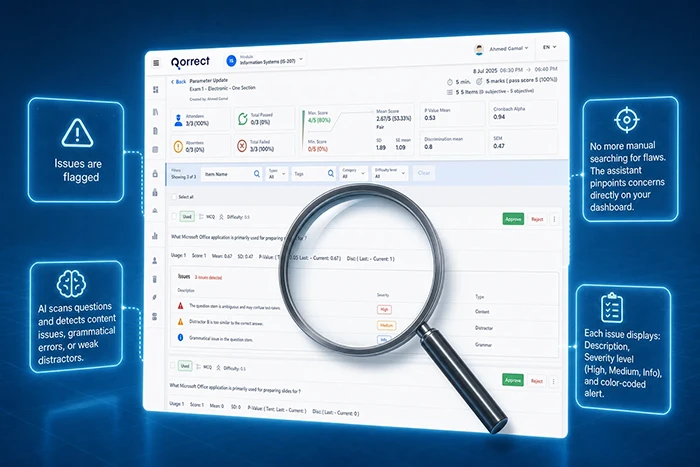The width and height of the screenshot is (700, 467).
Task: Click the green Total Passed icon
Action: 242,119
